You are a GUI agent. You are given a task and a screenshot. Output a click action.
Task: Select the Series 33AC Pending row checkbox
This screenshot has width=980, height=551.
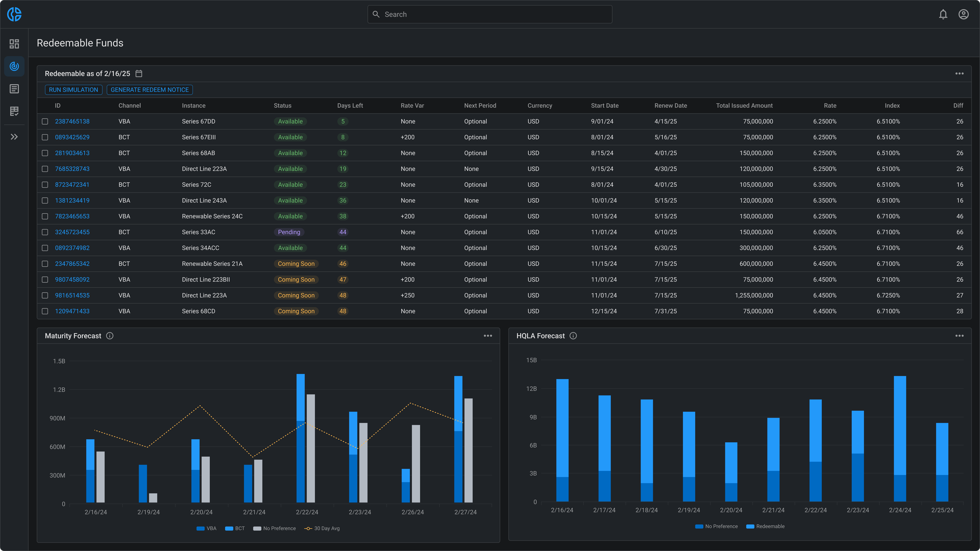point(45,232)
